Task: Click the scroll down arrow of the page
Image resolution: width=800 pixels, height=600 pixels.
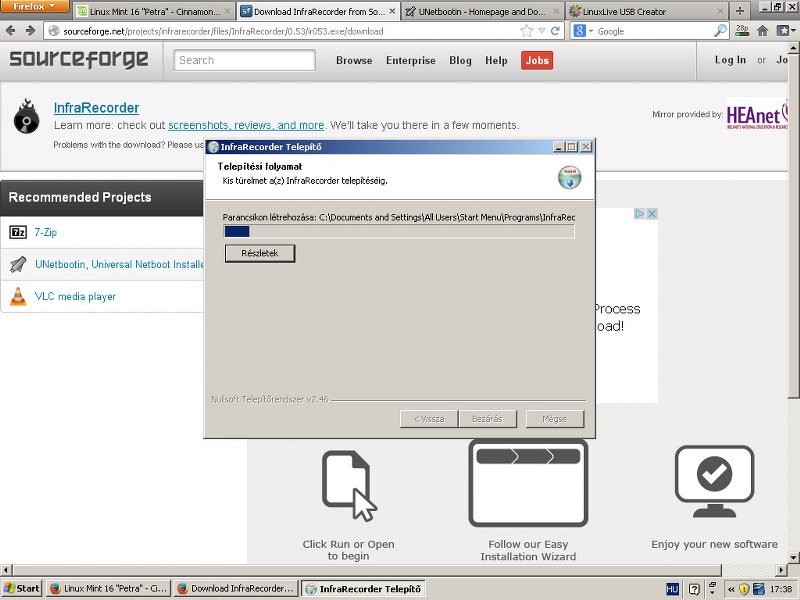Action: (x=793, y=557)
